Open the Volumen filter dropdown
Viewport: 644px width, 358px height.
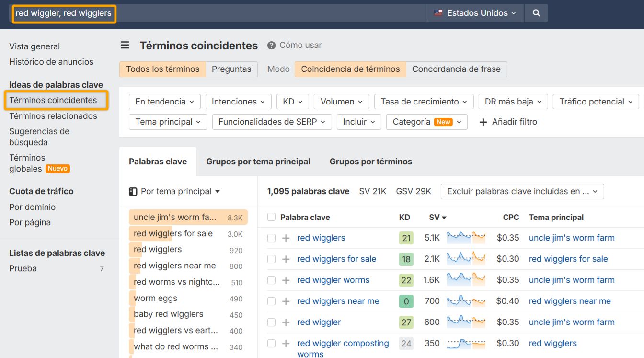coord(341,102)
